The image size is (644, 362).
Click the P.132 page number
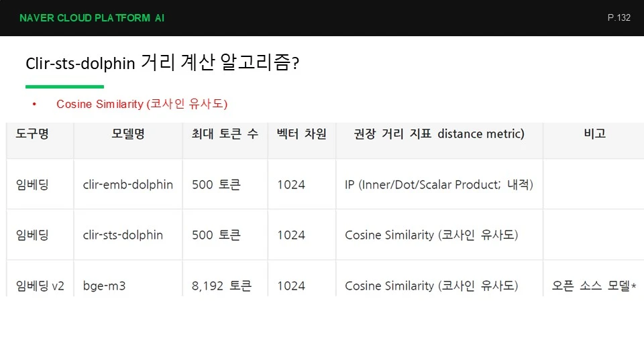coord(619,17)
